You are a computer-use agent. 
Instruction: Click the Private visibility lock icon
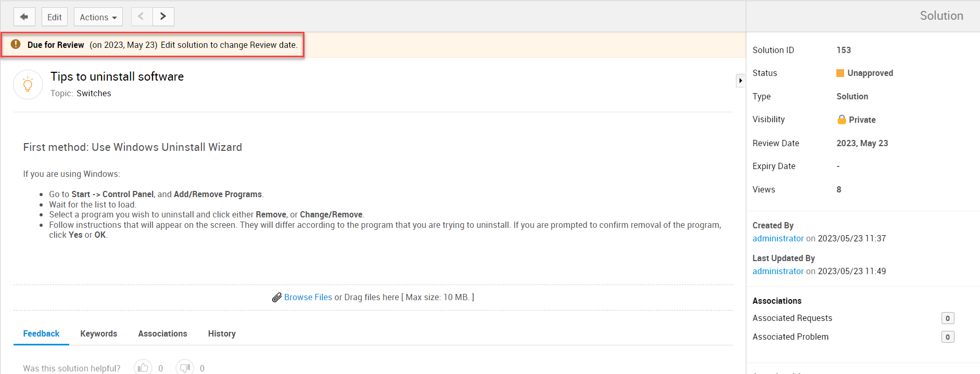click(x=842, y=120)
